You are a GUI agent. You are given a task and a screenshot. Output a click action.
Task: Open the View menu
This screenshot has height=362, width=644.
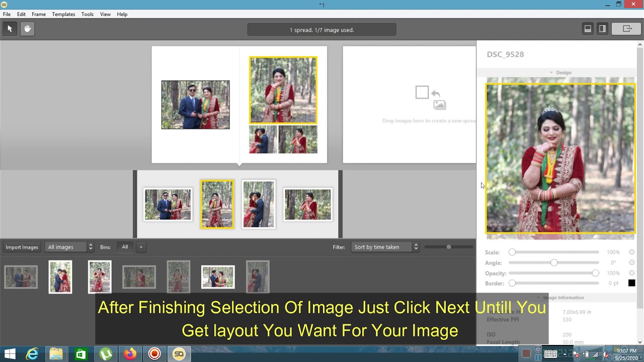[105, 14]
